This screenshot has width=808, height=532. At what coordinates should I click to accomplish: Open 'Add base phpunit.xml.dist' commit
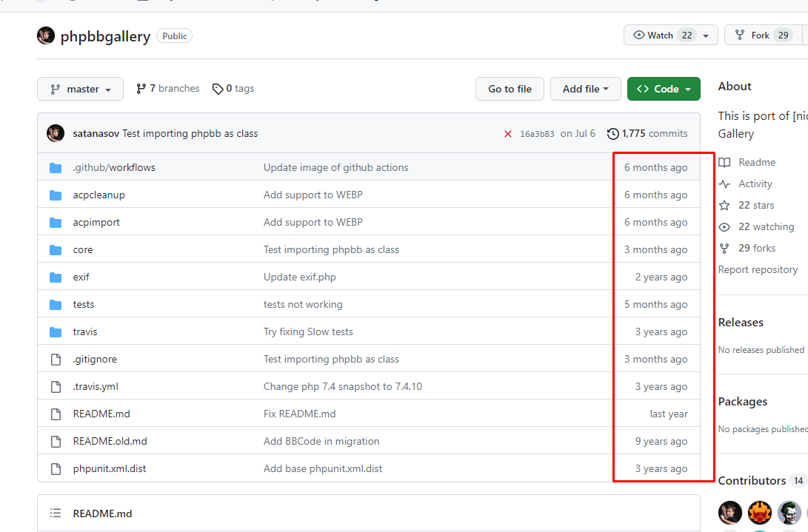click(323, 468)
